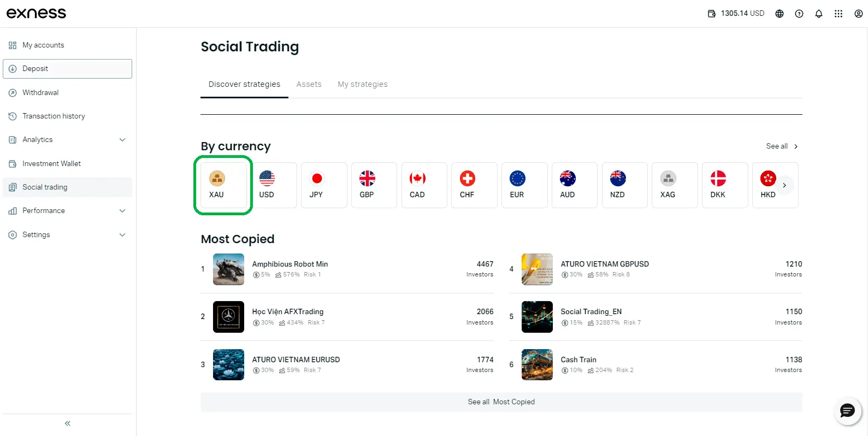Click the Deposit button in sidebar
Viewport: 868px width, 436px height.
[67, 69]
